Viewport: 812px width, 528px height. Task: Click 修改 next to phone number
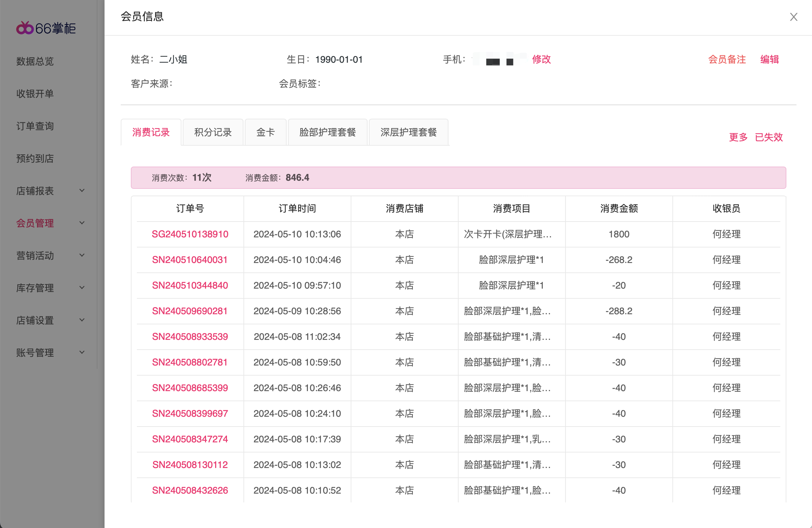click(542, 59)
